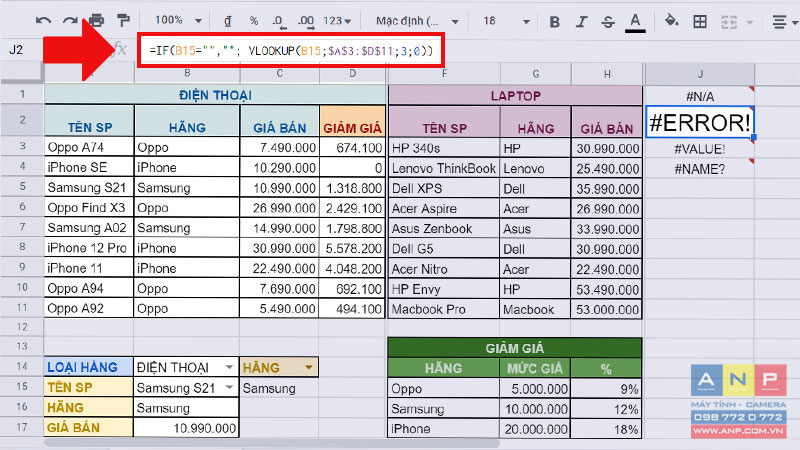The width and height of the screenshot is (800, 450).
Task: Click 10.990.000 in row 17
Action: 186,428
